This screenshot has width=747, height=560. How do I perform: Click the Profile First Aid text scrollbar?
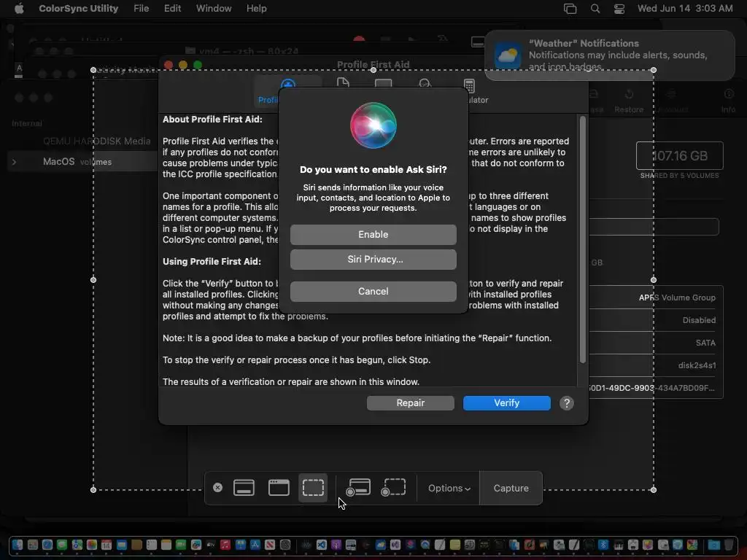pyautogui.click(x=582, y=241)
